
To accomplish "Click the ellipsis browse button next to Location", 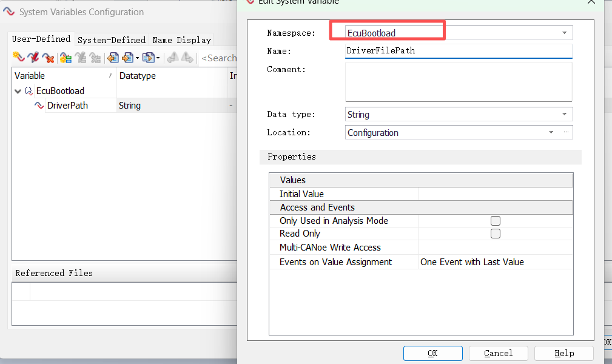I will tap(566, 132).
